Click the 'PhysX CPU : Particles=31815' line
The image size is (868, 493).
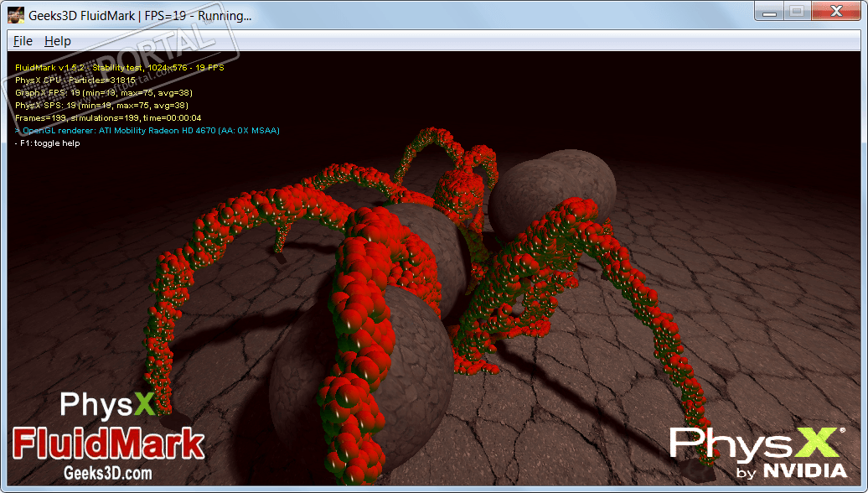pyautogui.click(x=75, y=80)
